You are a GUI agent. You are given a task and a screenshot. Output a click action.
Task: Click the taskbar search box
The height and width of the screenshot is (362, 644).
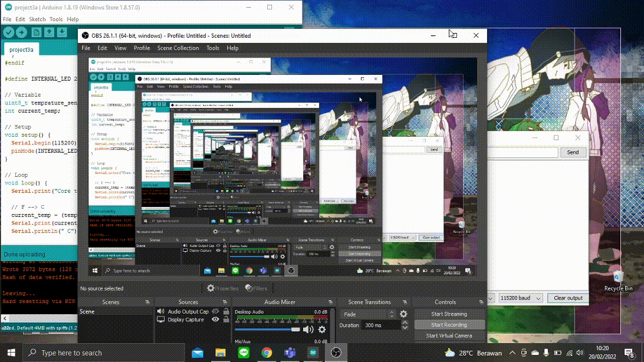point(104,353)
